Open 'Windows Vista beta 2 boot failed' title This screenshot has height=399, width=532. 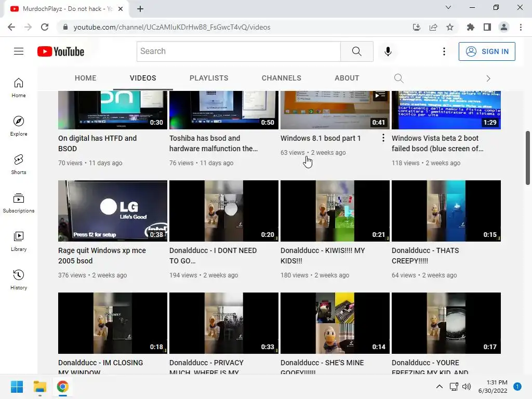click(x=437, y=143)
